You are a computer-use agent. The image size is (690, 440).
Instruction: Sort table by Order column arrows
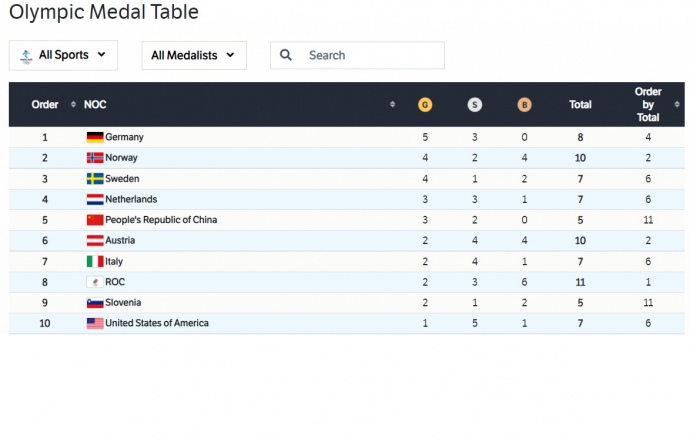(x=73, y=105)
